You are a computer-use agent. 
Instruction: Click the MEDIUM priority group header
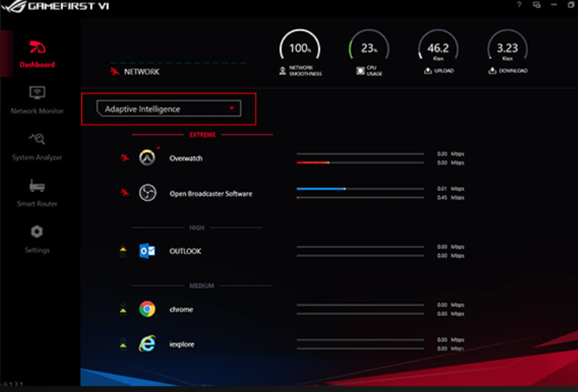(x=202, y=286)
